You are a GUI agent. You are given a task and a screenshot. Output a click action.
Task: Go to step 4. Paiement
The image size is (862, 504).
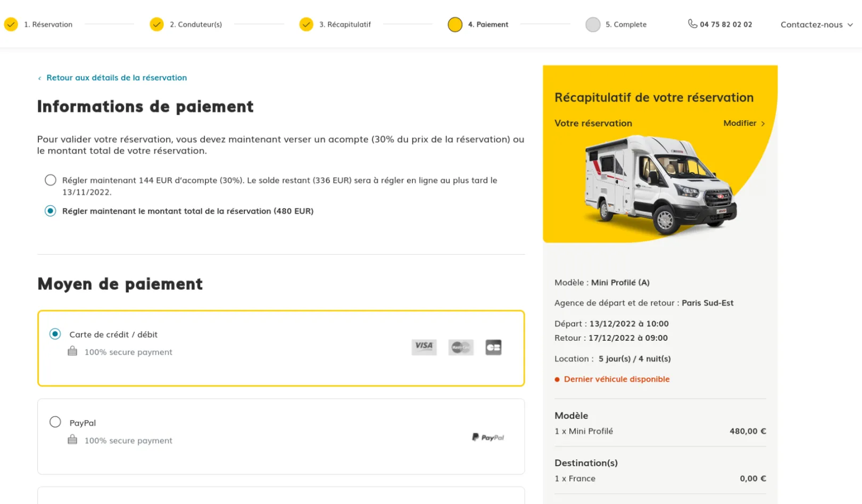coord(488,24)
